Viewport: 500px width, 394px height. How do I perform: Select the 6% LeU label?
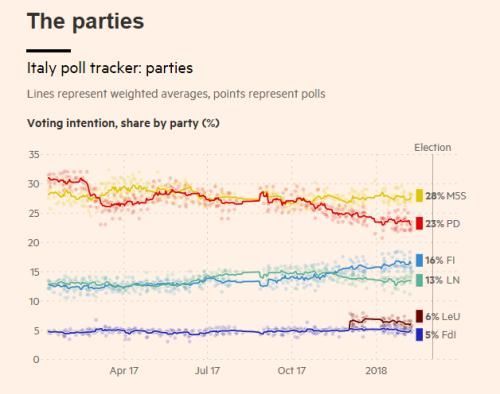coord(443,316)
